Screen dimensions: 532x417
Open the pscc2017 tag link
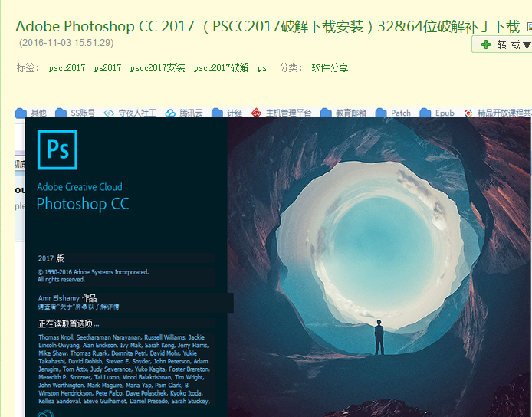tap(67, 68)
